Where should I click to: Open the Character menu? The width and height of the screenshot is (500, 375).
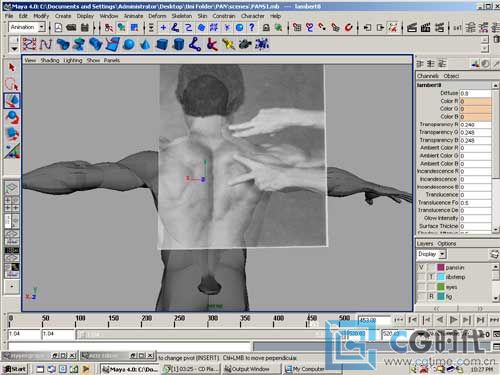point(252,16)
